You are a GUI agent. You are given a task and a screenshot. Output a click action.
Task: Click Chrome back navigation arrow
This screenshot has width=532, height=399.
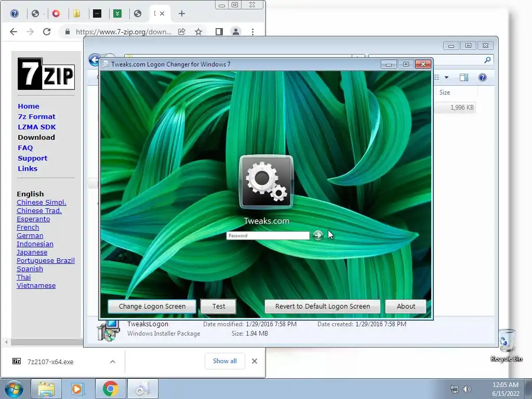(x=13, y=32)
